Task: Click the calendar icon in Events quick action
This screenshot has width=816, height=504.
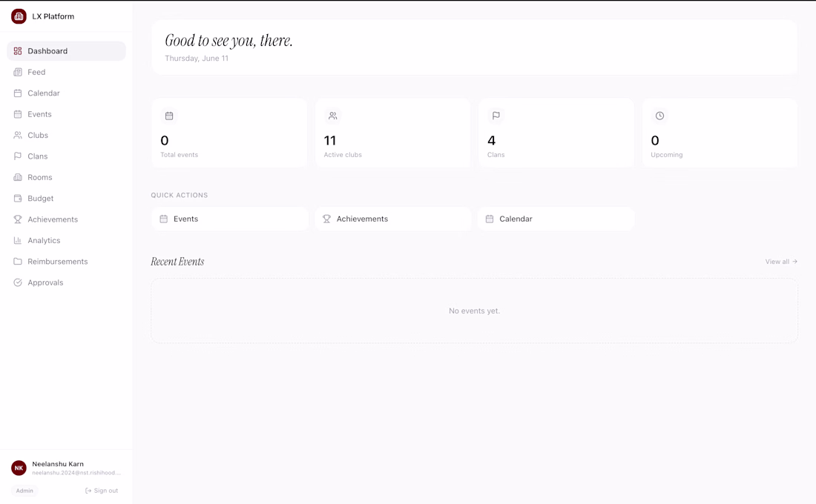Action: click(163, 219)
